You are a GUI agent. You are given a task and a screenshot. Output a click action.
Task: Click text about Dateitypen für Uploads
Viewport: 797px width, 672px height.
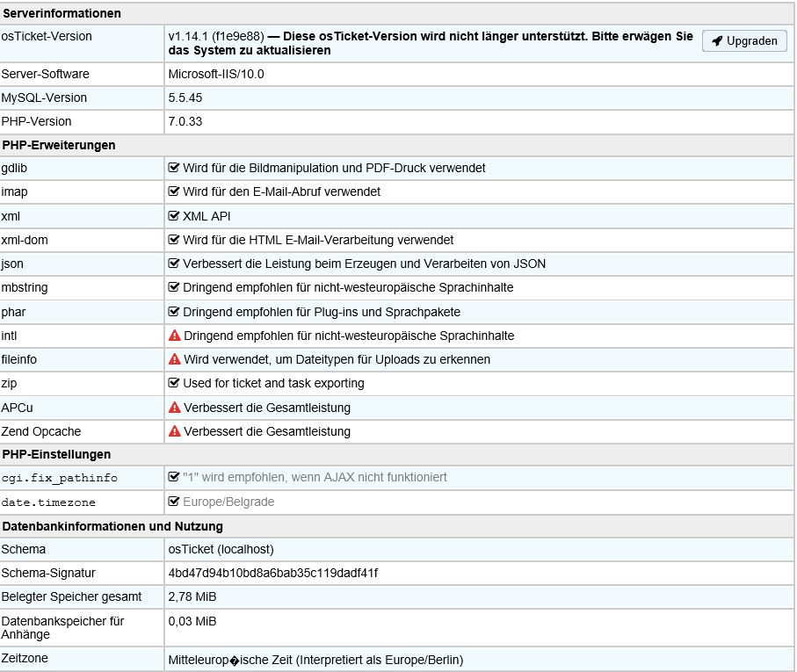point(337,359)
